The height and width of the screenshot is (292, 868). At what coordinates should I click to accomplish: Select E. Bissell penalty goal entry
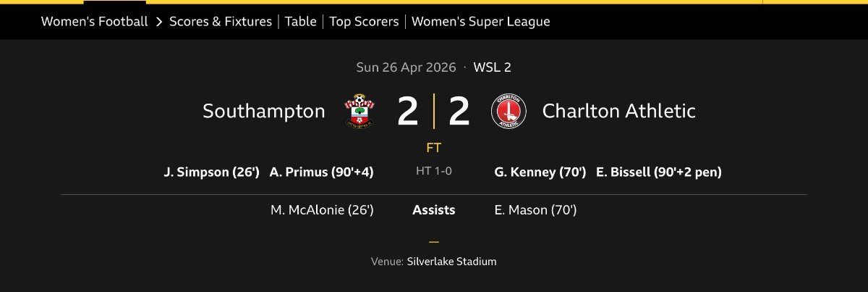click(x=658, y=172)
